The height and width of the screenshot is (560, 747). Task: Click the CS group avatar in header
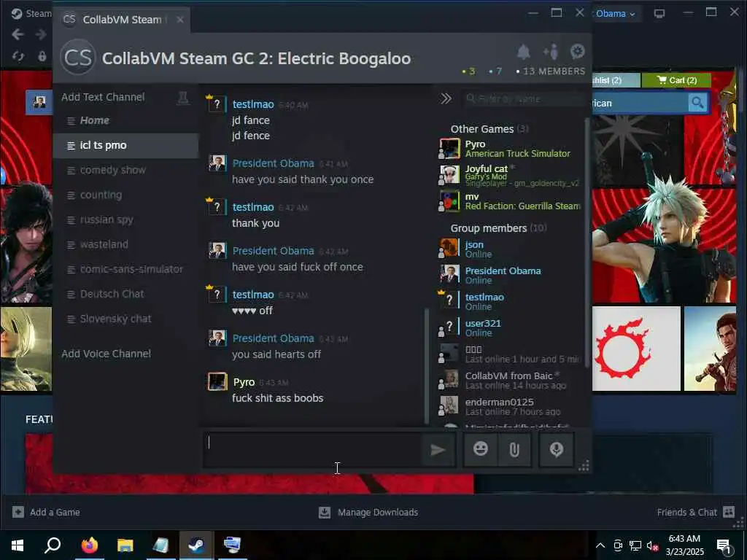pyautogui.click(x=78, y=58)
